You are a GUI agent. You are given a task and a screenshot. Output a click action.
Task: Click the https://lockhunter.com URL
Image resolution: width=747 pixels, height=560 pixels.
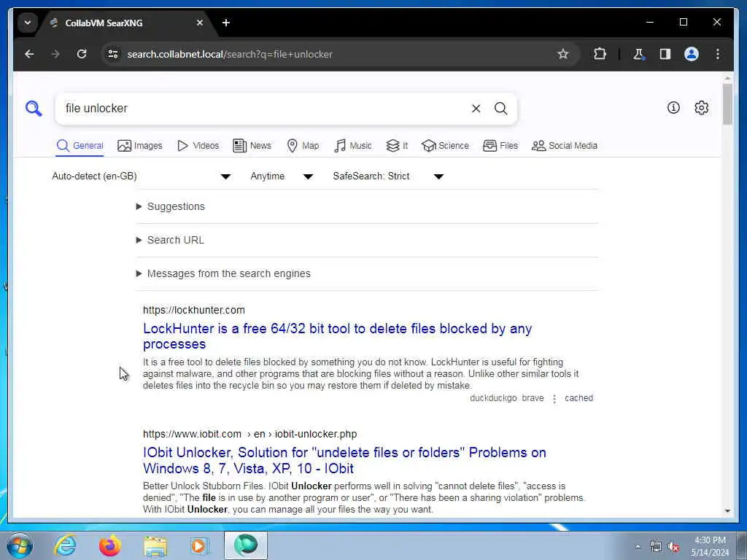[194, 310]
